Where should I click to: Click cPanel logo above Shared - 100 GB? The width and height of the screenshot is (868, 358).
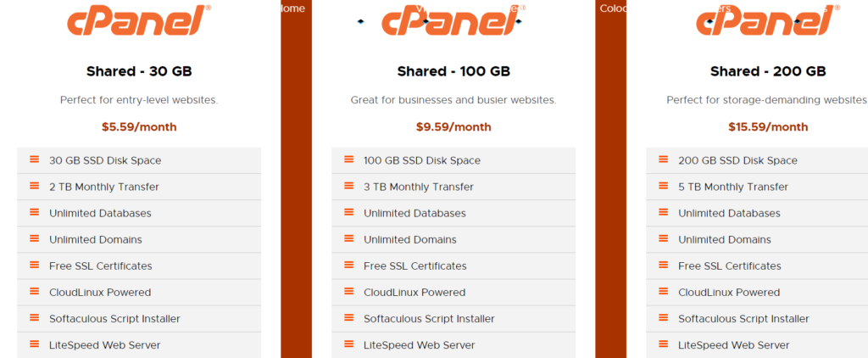453,20
